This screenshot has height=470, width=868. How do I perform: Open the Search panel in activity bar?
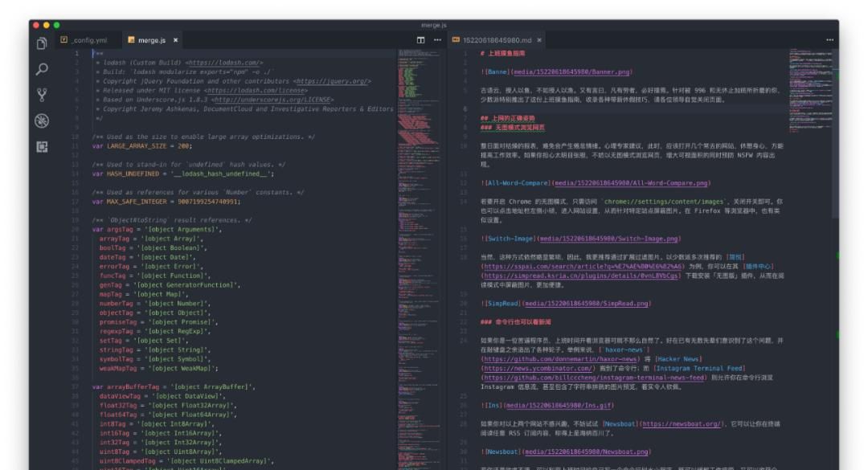[x=42, y=70]
